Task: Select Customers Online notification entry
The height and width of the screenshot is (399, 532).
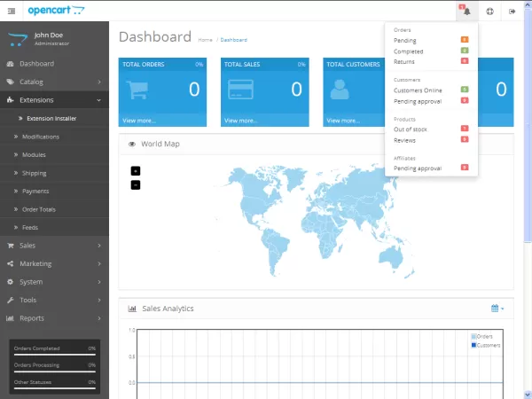Action: (418, 90)
